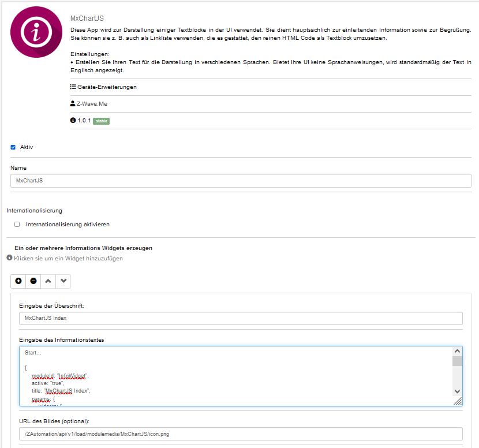Move widget down with the down arrow
This screenshot has height=448, width=479.
coord(63,281)
